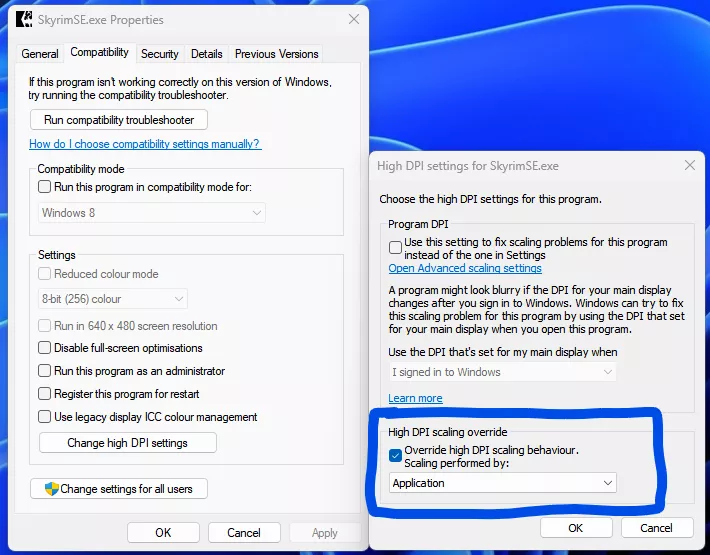Select the Compatibility tab
The height and width of the screenshot is (555, 710).
(x=100, y=53)
